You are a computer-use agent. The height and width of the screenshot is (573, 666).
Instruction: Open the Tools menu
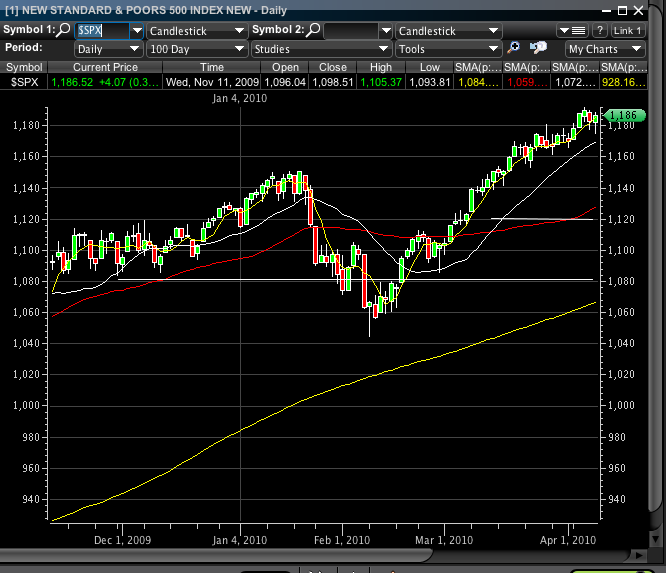[447, 48]
